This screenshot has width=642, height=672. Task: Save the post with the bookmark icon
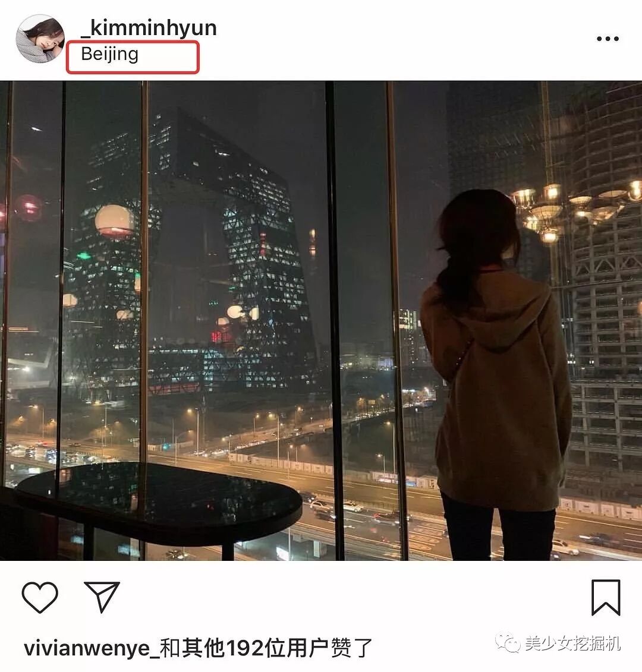point(606,597)
